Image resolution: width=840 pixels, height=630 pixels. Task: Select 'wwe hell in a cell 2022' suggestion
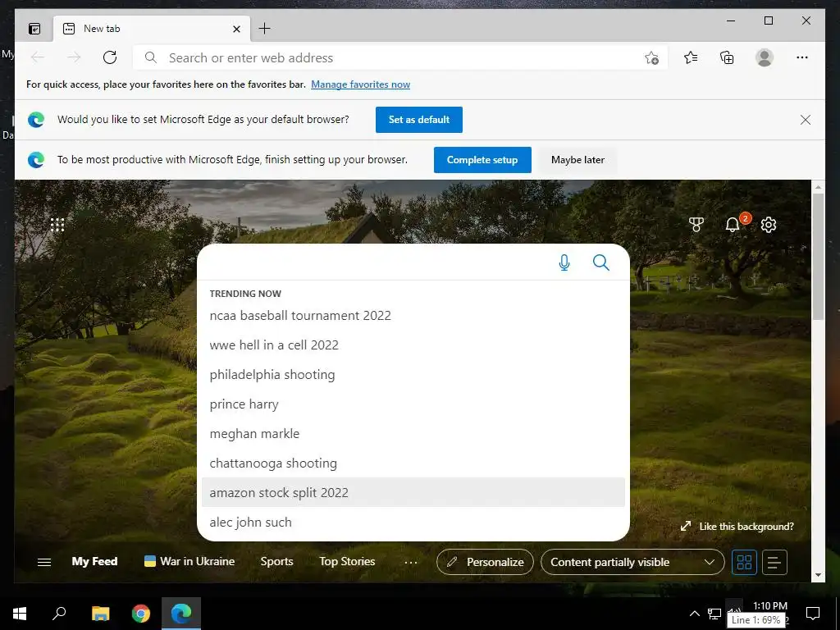coord(413,345)
